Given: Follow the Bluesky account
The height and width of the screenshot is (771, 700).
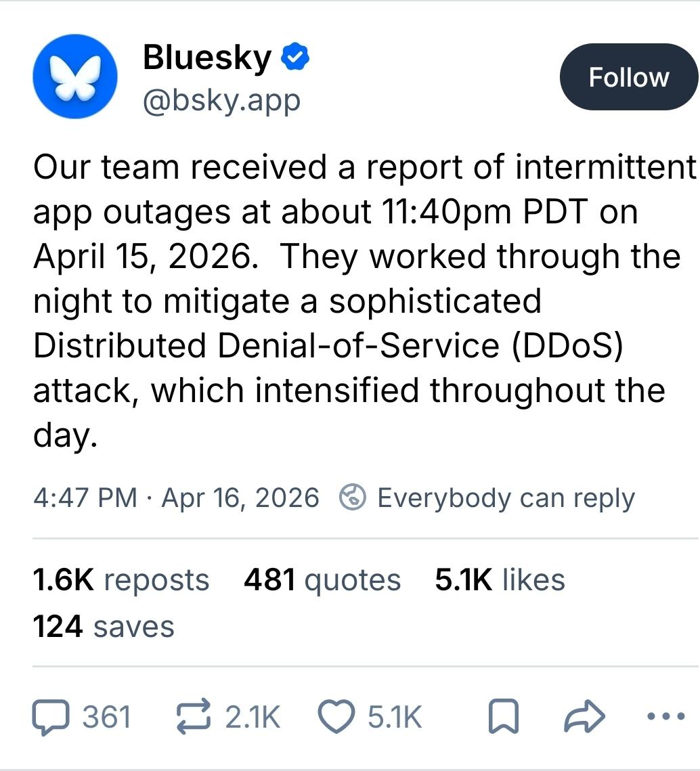Looking at the screenshot, I should tap(628, 77).
